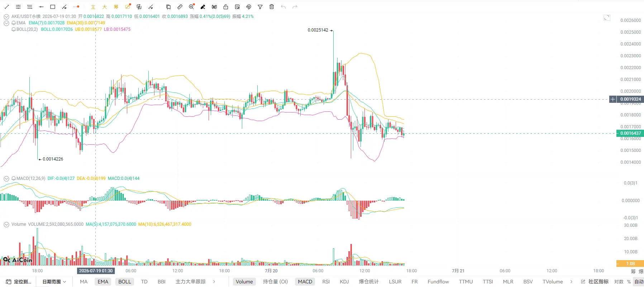This screenshot has height=287, width=644.
Task: Click the 筹 chip toggle near axis
Action: point(633,271)
